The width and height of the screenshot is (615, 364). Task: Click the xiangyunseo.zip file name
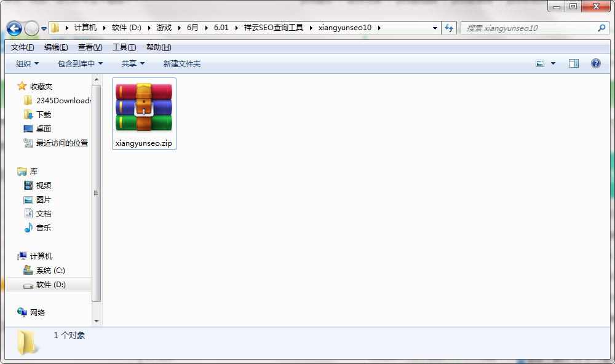coord(144,143)
